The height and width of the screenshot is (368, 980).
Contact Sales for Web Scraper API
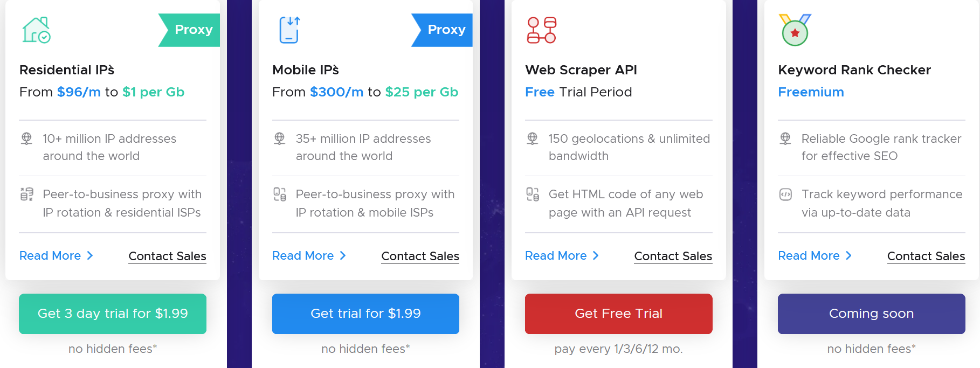tap(673, 256)
